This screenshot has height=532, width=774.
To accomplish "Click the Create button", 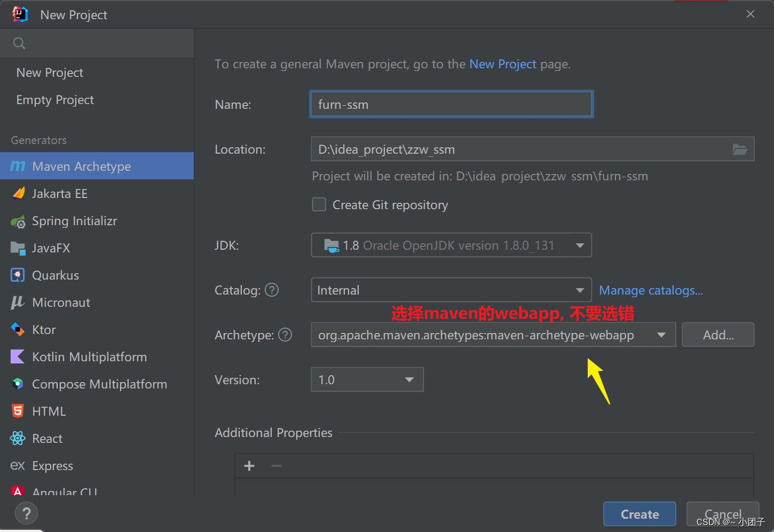I will click(639, 514).
